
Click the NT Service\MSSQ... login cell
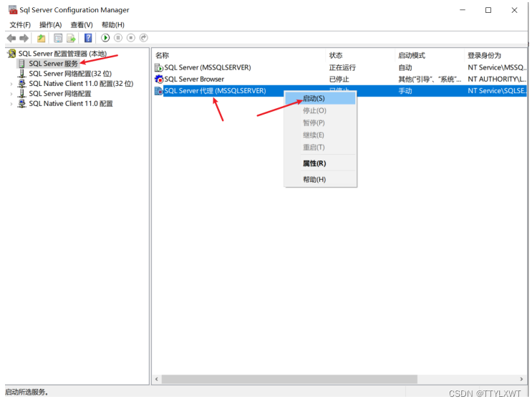497,67
